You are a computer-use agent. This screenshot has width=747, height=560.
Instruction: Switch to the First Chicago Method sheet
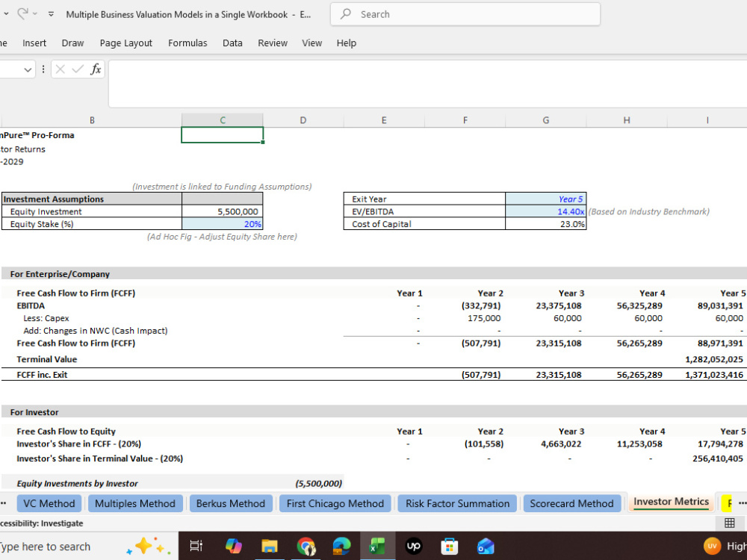click(x=335, y=503)
